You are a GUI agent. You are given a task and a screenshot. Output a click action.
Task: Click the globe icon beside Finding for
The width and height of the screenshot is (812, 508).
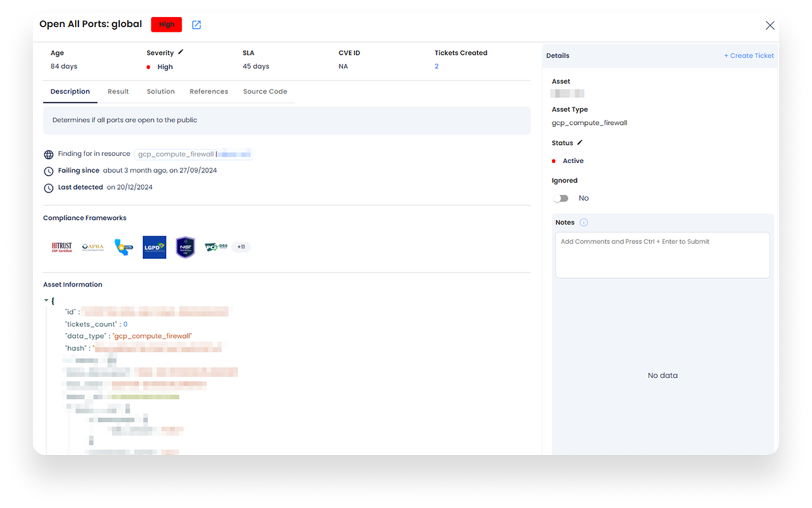(x=49, y=154)
